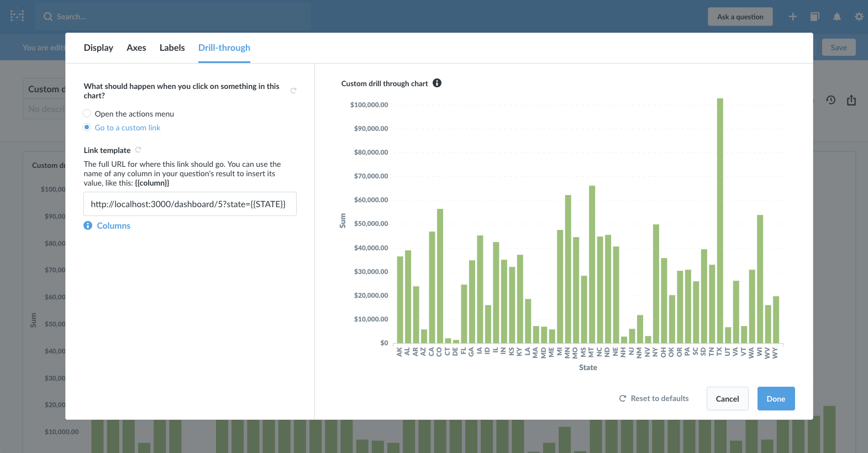Reset the click behavior question setting
868x453 pixels.
293,91
